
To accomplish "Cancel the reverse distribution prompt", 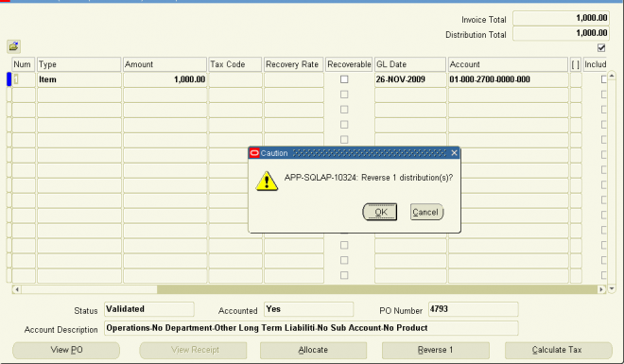I will coord(426,212).
